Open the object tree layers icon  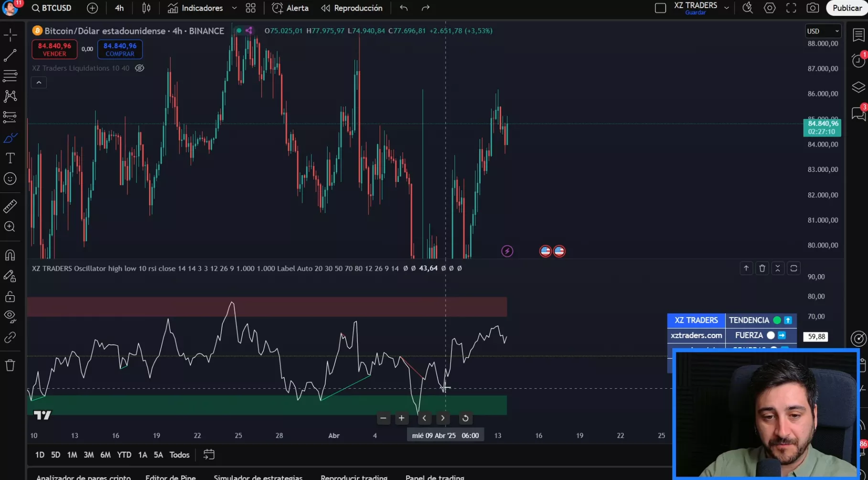pos(858,87)
